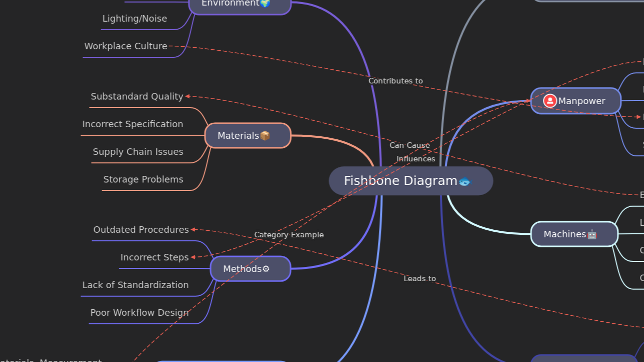
Task: Select the 'Influences' relationship label
Action: point(416,159)
